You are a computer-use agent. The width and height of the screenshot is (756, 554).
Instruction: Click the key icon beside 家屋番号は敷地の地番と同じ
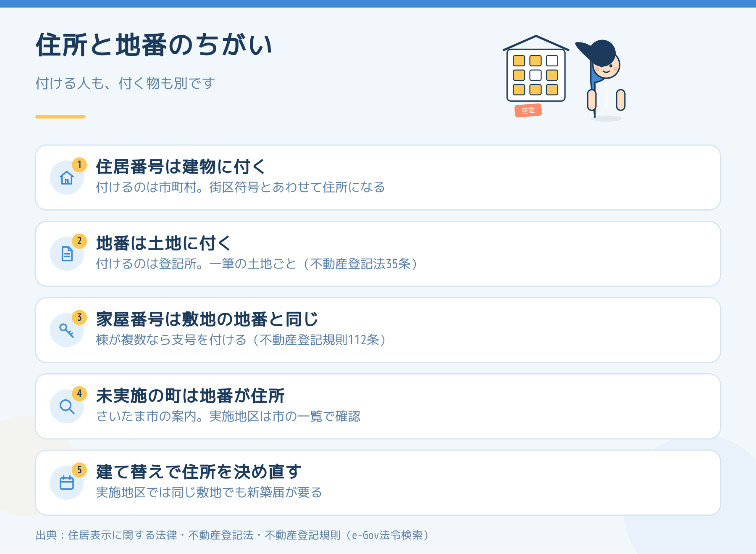point(67,330)
